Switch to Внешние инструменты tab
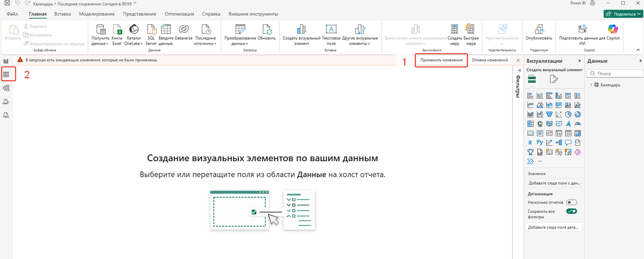 253,13
